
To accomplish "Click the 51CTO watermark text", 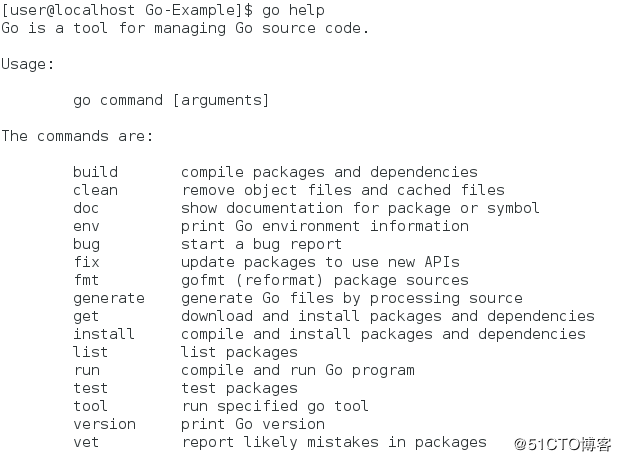I will click(563, 444).
